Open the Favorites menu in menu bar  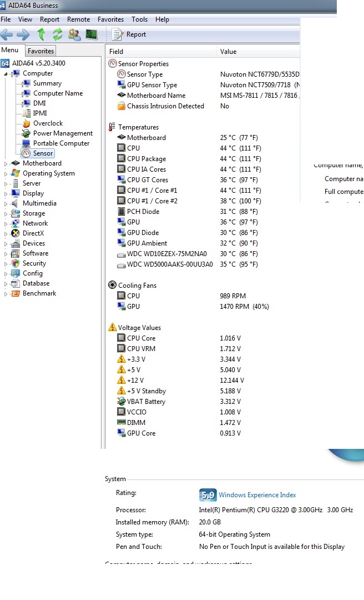(x=110, y=19)
